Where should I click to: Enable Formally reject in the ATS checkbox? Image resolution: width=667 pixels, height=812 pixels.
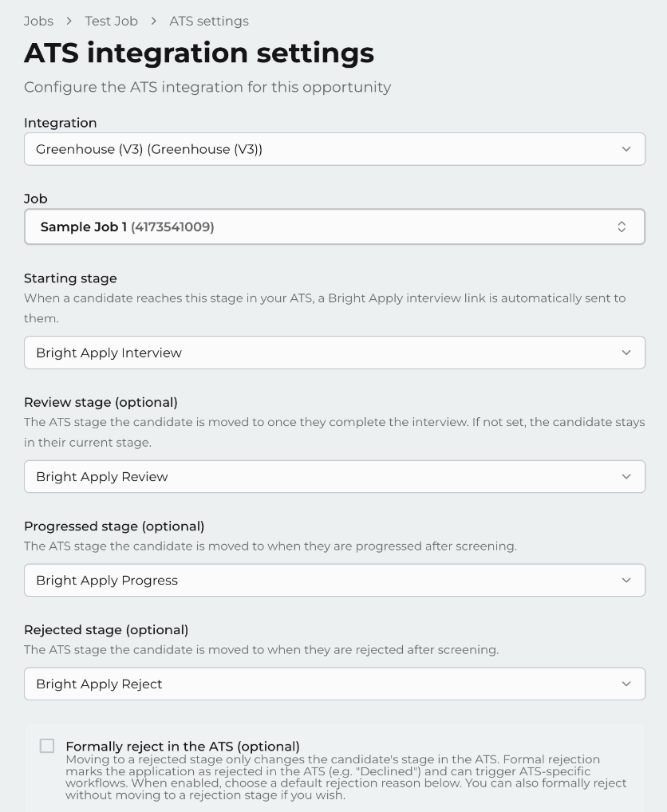point(47,746)
